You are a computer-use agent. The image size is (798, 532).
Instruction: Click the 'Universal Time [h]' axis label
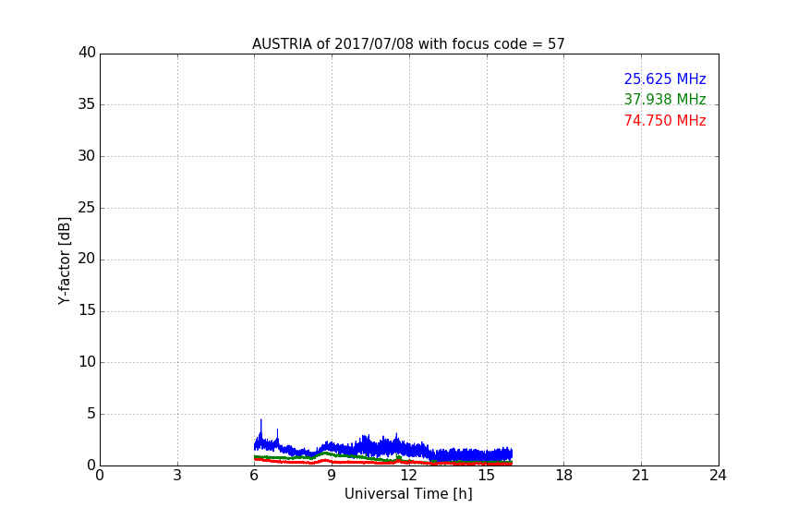[408, 494]
